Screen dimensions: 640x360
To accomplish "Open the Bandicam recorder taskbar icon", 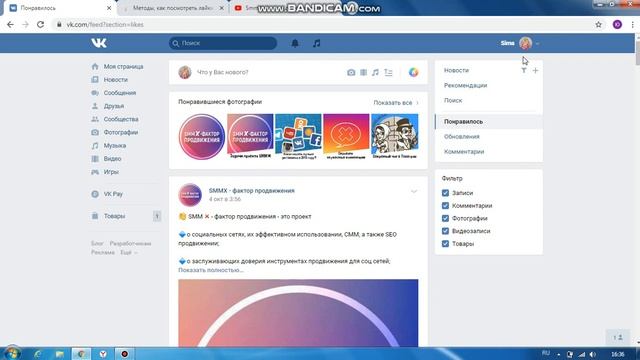I will coord(124,354).
